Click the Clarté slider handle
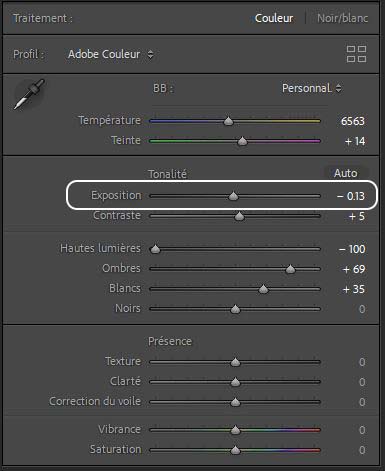Image resolution: width=385 pixels, height=471 pixels. tap(235, 382)
